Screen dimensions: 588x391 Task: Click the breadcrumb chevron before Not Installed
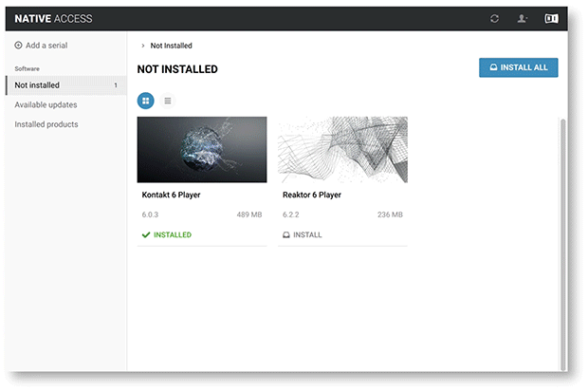pos(142,46)
